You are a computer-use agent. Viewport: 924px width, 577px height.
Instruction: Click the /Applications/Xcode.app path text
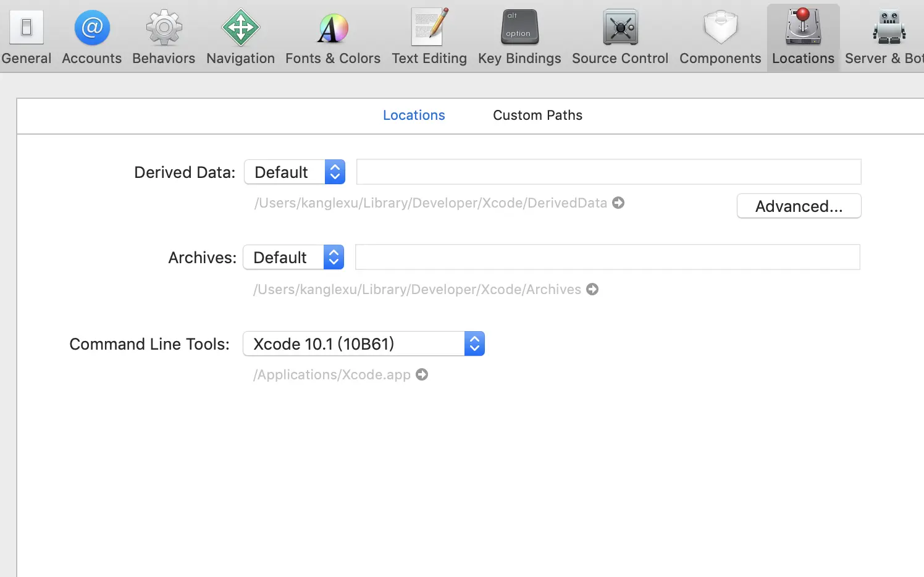point(332,374)
